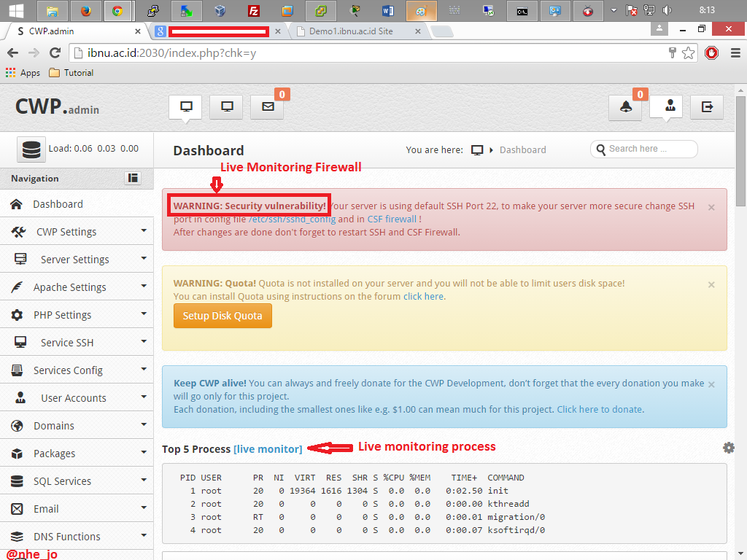Image resolution: width=747 pixels, height=560 pixels.
Task: Open the first monitor icon in CWP header
Action: [x=186, y=106]
